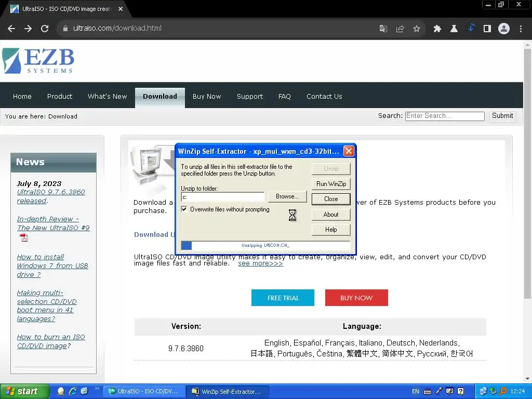Screen dimensions: 532x399
Task: Bookmark this page with the star icon
Action: pos(417,29)
